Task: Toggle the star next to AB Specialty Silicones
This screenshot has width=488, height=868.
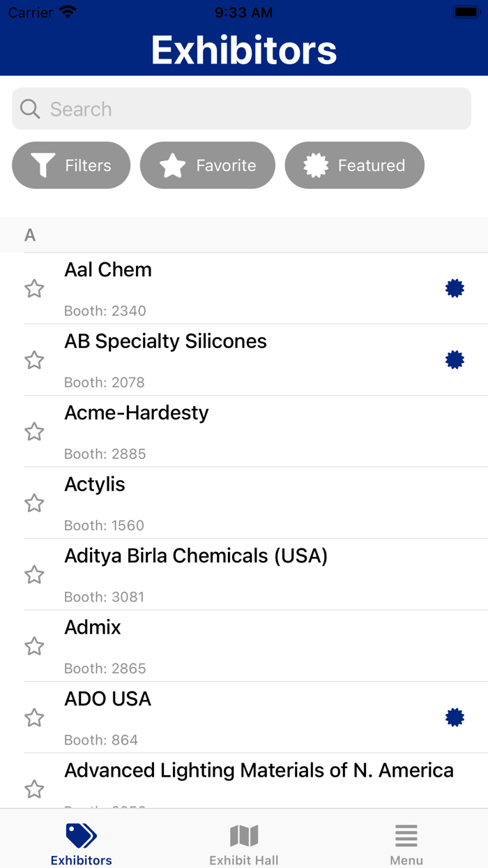Action: click(x=34, y=360)
